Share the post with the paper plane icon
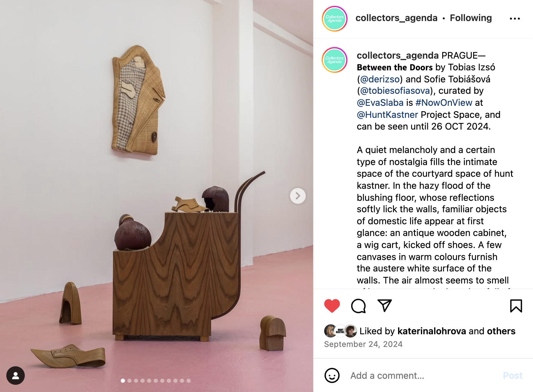This screenshot has width=533, height=392. (385, 306)
